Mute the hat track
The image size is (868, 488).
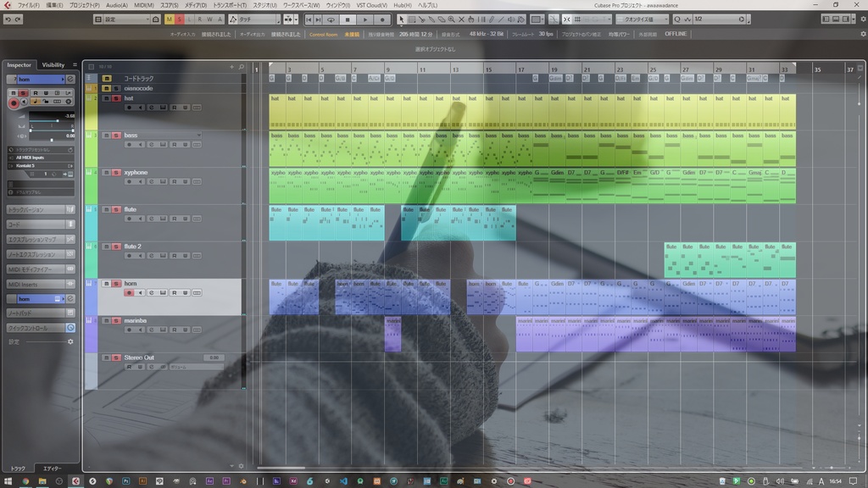106,98
